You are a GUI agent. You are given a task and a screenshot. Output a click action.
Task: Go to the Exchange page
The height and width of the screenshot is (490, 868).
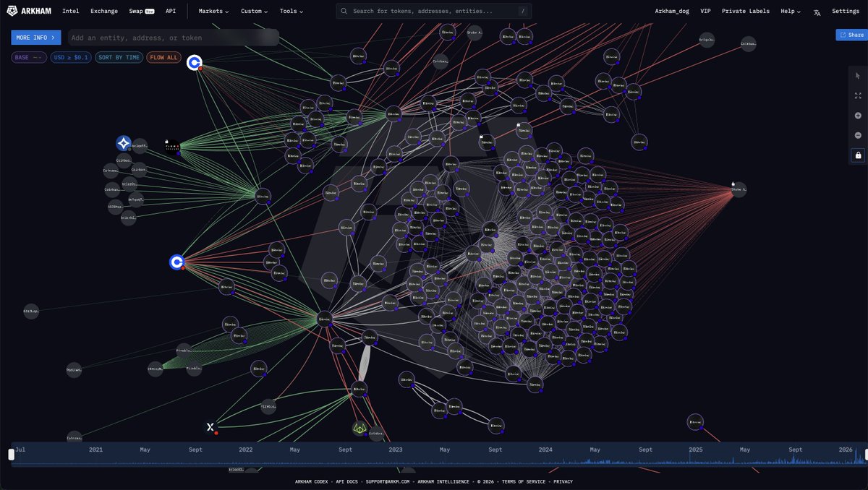(104, 11)
